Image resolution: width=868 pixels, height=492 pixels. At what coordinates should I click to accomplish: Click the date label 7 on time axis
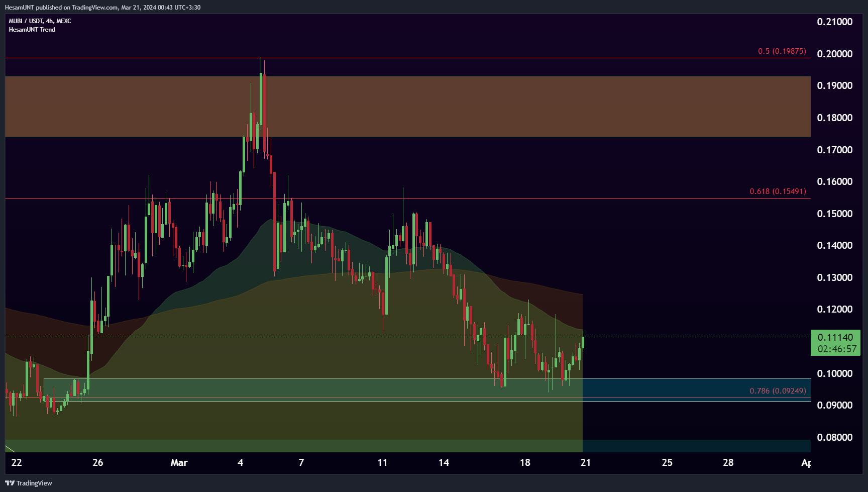pos(301,462)
